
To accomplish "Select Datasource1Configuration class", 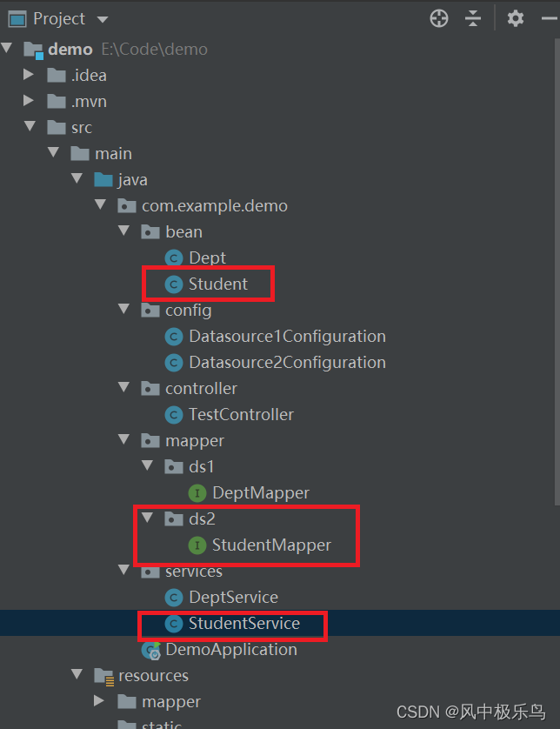I will pyautogui.click(x=287, y=336).
